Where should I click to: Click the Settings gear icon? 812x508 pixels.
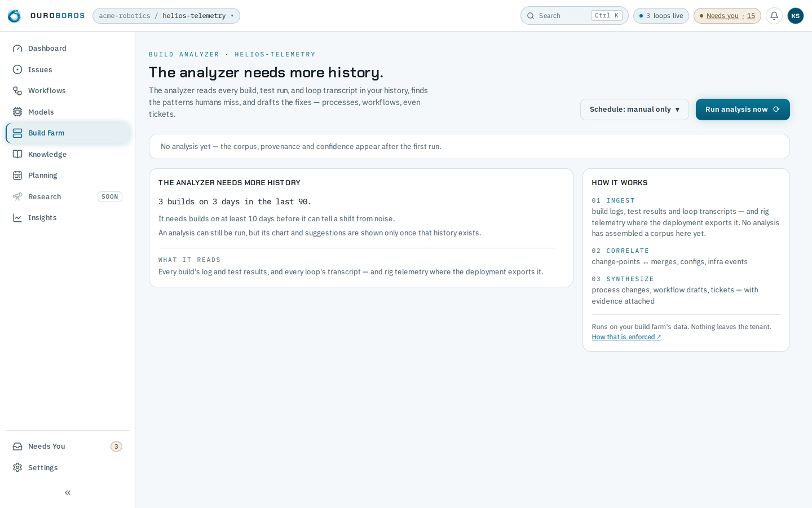(x=17, y=467)
